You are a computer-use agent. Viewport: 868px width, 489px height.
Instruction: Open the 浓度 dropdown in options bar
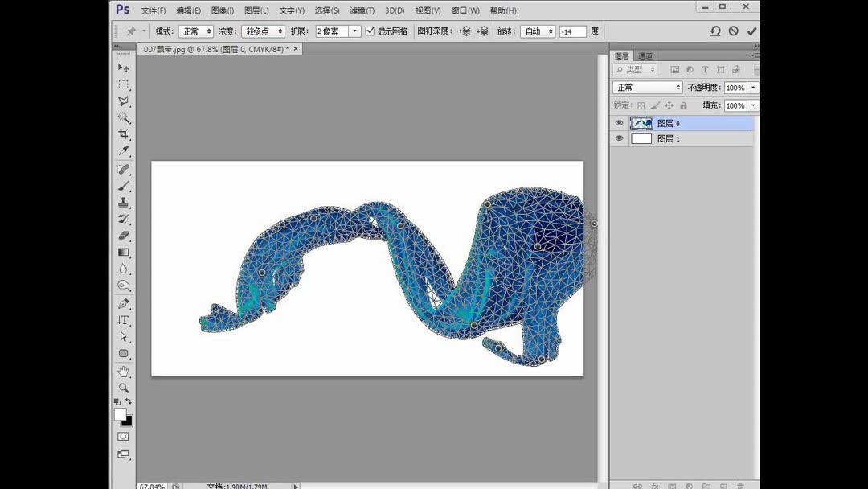click(x=263, y=31)
